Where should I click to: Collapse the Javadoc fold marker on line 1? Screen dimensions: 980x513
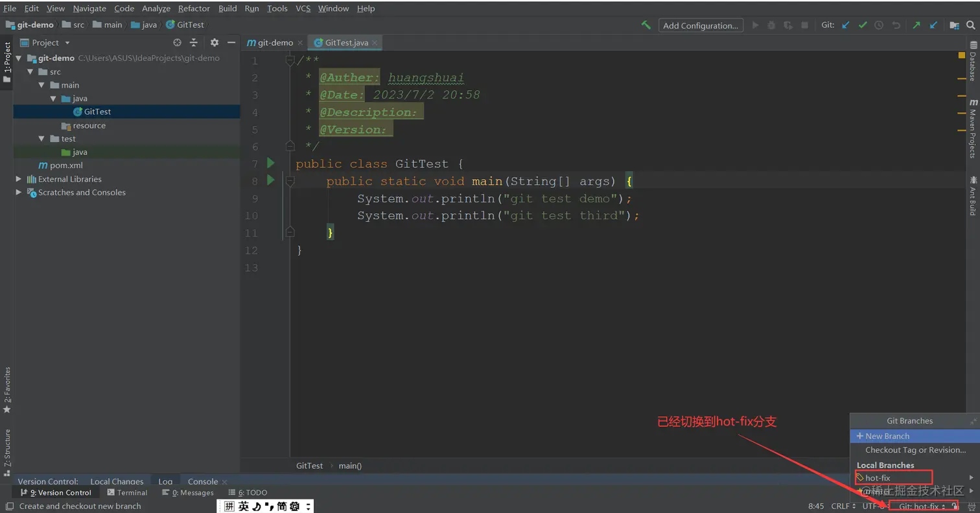tap(290, 60)
